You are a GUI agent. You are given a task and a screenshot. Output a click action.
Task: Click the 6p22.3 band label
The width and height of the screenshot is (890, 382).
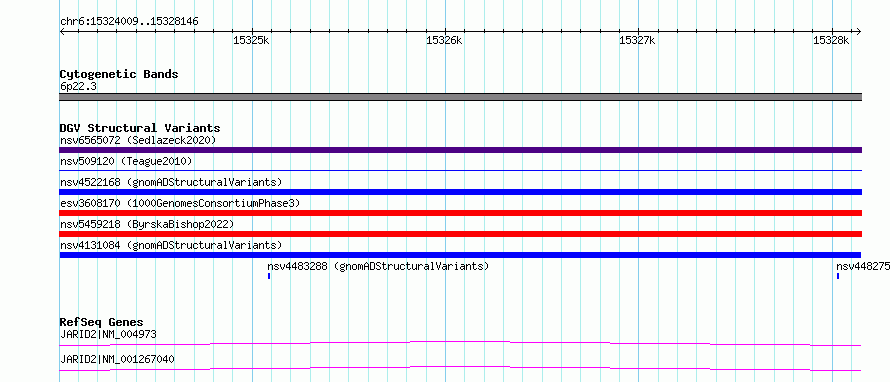78,86
